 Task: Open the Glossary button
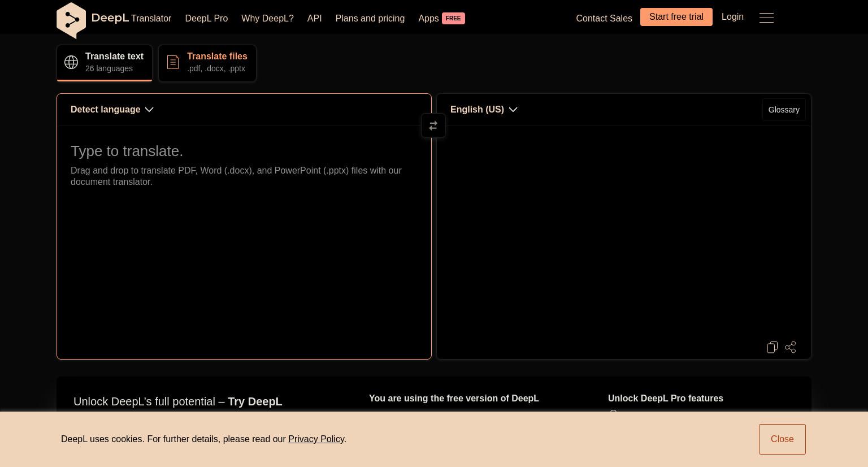coord(784,110)
